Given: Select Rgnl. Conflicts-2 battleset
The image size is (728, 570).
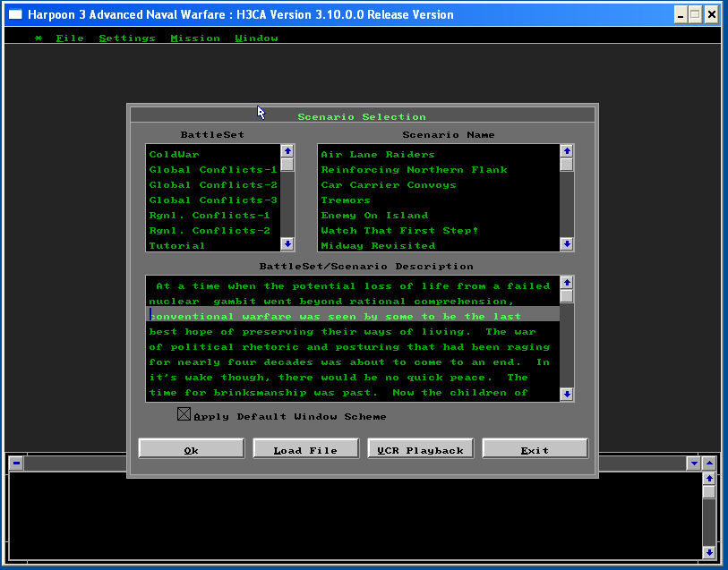Looking at the screenshot, I should tap(213, 231).
